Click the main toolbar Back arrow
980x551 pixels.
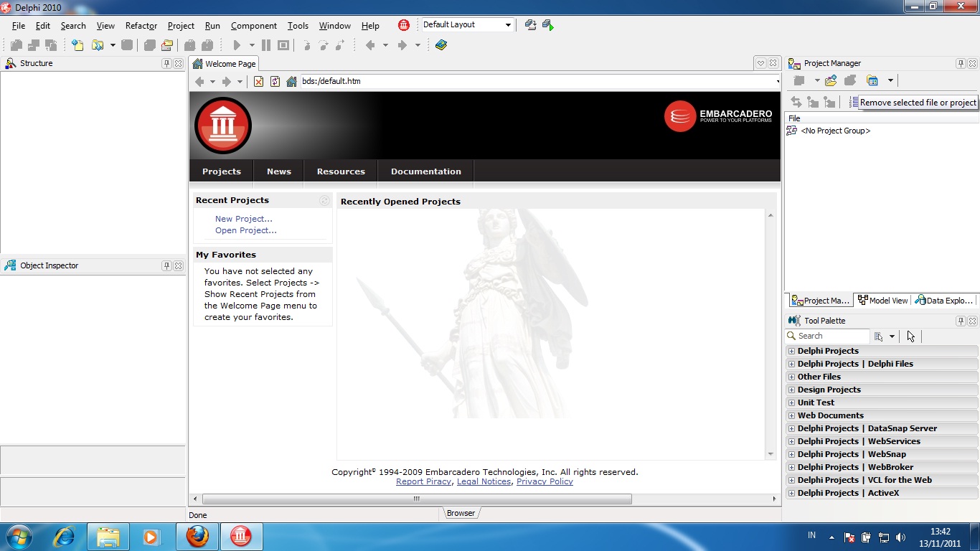[370, 45]
